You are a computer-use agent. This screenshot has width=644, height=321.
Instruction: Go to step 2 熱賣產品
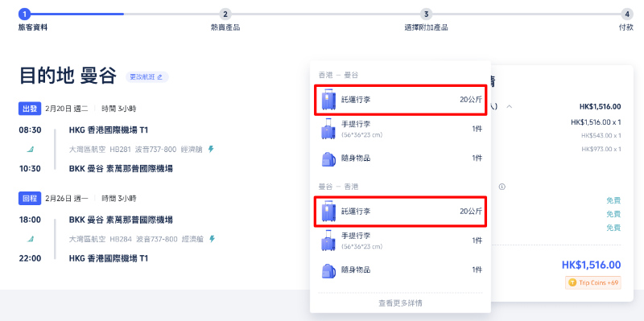(225, 14)
